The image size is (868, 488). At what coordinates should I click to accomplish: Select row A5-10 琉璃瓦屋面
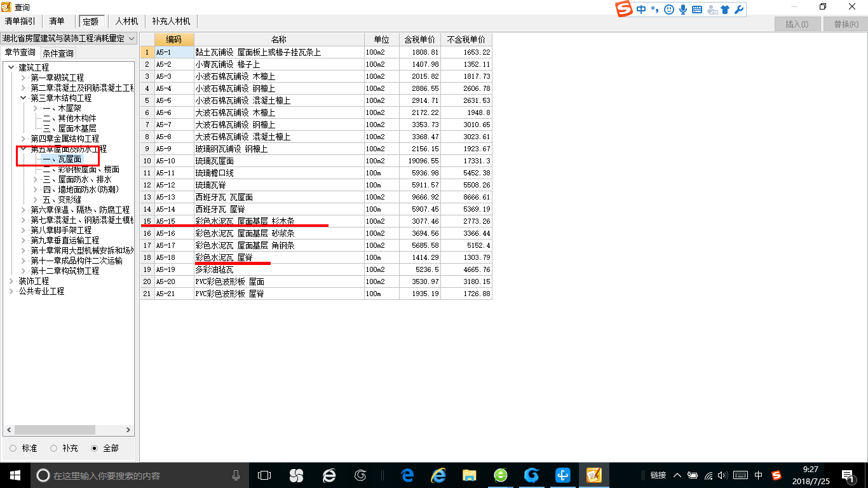(x=316, y=161)
